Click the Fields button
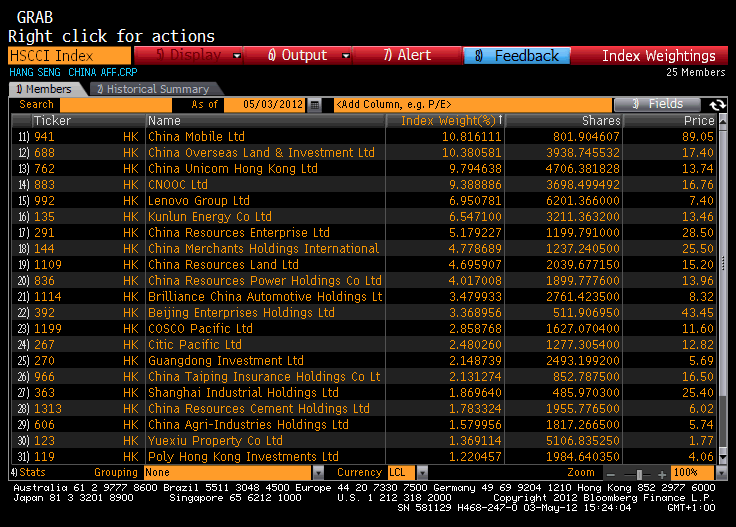This screenshot has height=527, width=736. (657, 104)
